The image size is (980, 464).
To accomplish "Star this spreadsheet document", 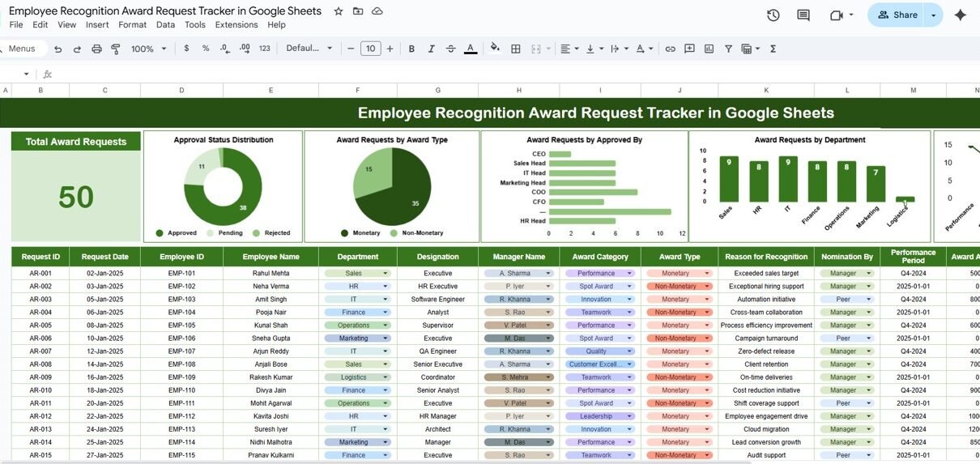I will point(338,11).
